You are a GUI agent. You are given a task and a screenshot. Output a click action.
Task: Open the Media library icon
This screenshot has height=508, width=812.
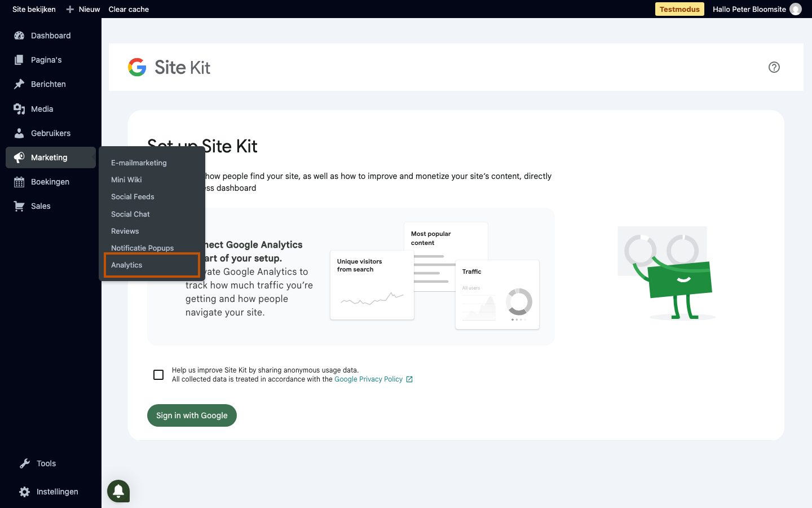click(19, 109)
